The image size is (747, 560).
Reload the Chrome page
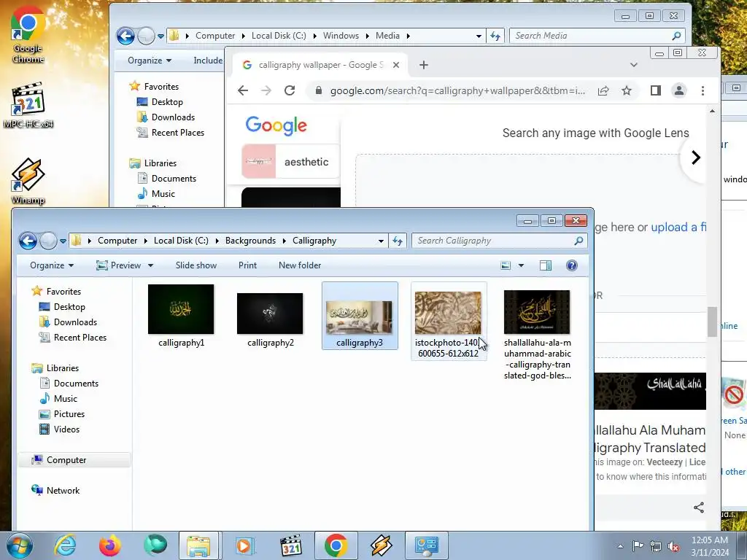coord(290,90)
